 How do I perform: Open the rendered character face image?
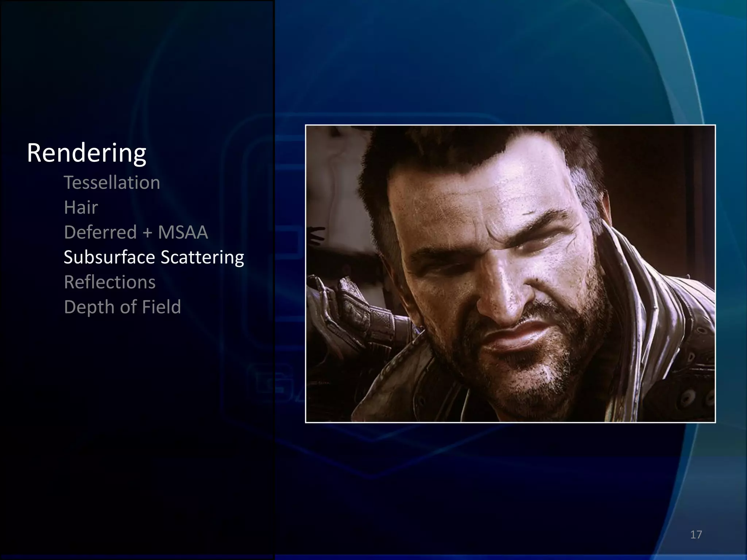point(510,274)
